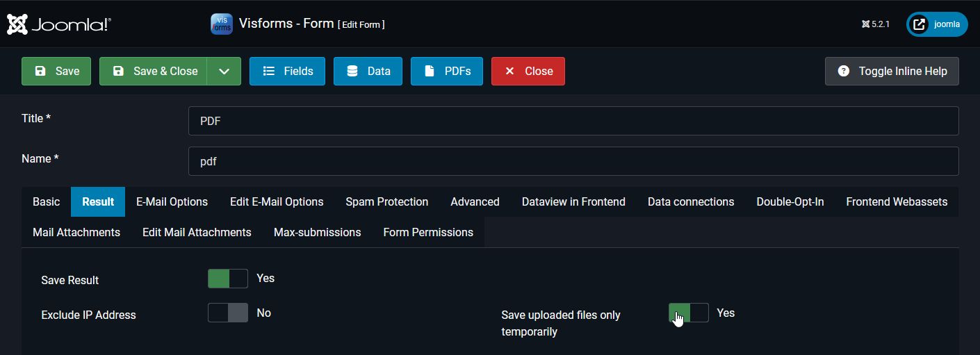Toggle Inline Help

coord(892,71)
